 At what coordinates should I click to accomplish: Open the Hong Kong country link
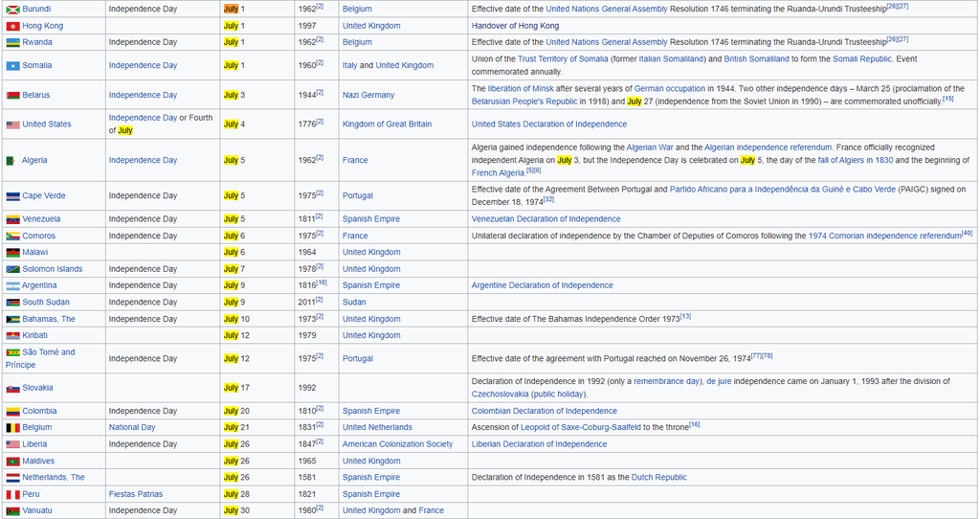(x=42, y=26)
